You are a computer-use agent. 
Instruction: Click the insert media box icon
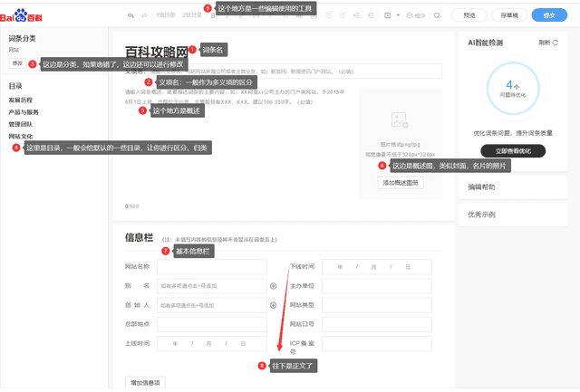387,15
